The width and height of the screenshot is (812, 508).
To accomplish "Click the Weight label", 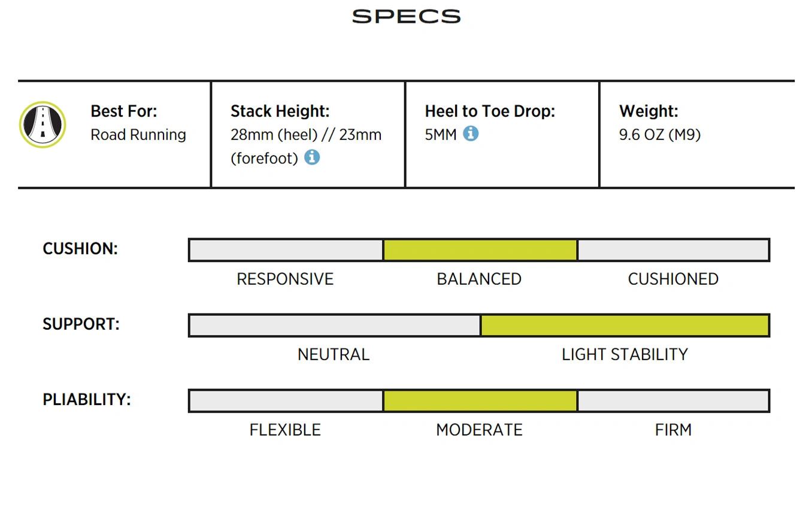I will (649, 111).
